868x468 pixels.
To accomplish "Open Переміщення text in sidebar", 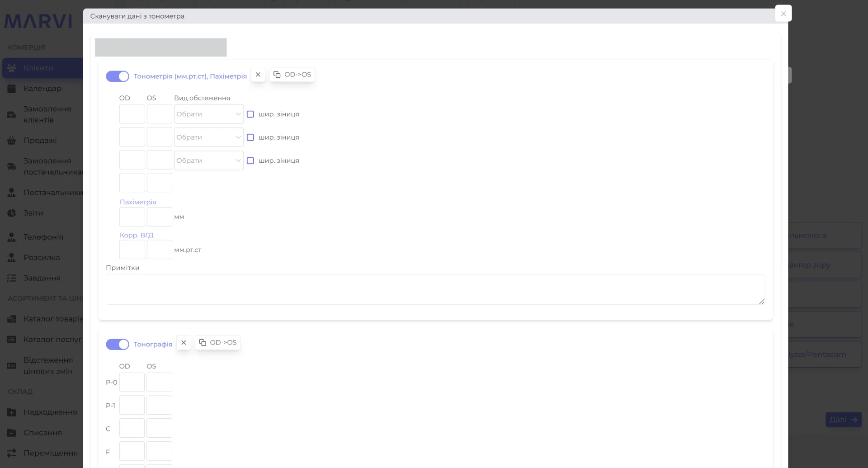I will pos(51,453).
